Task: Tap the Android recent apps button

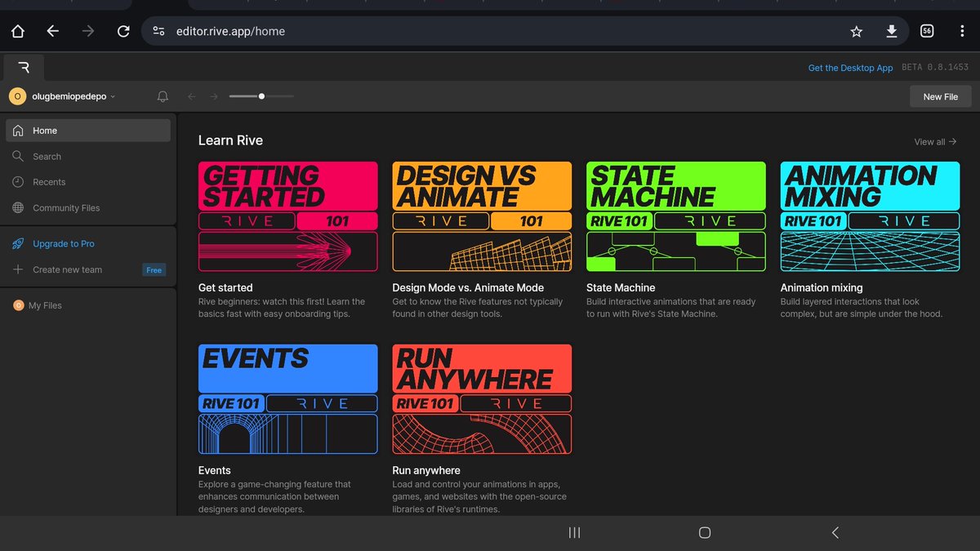Action: point(574,532)
